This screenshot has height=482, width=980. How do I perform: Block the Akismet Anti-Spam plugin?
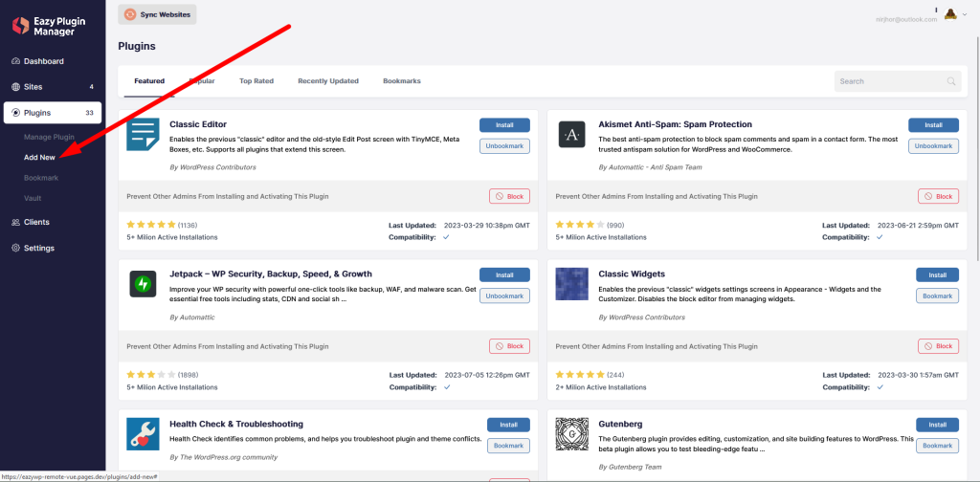click(x=938, y=196)
